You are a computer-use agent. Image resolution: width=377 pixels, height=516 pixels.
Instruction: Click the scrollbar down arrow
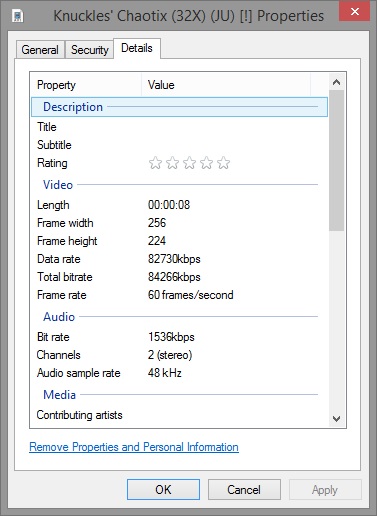click(x=337, y=419)
